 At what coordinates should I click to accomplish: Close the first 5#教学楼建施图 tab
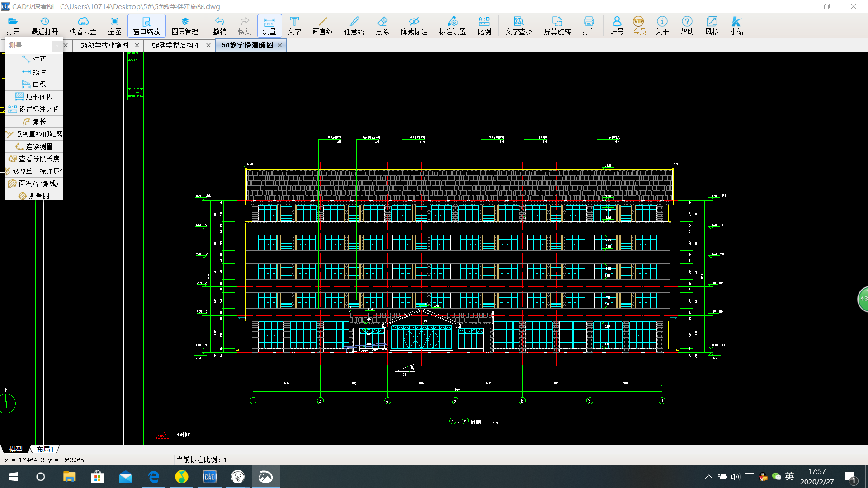[137, 45]
